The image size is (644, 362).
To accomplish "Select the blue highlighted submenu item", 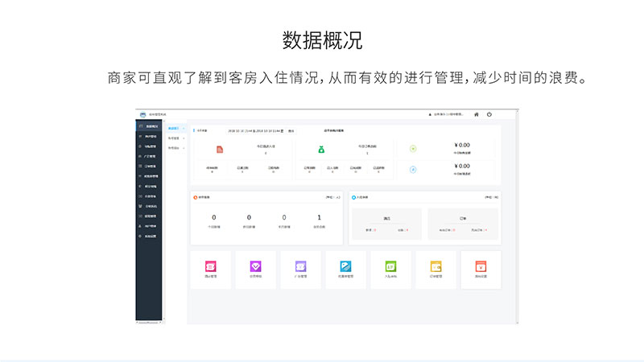I will (175, 129).
